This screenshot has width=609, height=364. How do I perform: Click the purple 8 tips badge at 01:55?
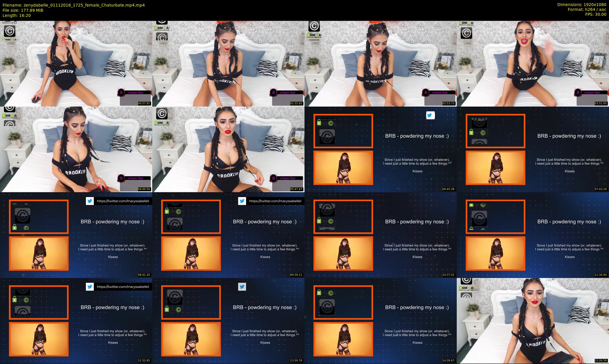[273, 92]
